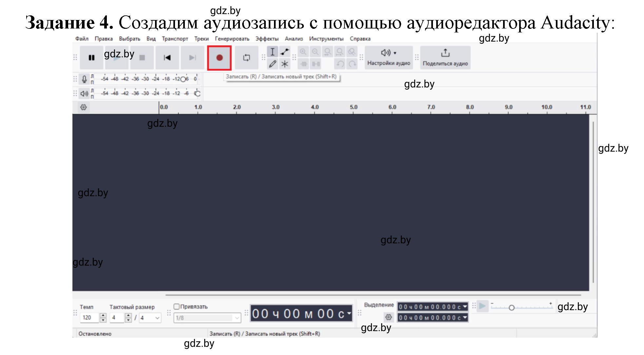
Task: Click Поделиться аудио button
Action: tap(445, 58)
